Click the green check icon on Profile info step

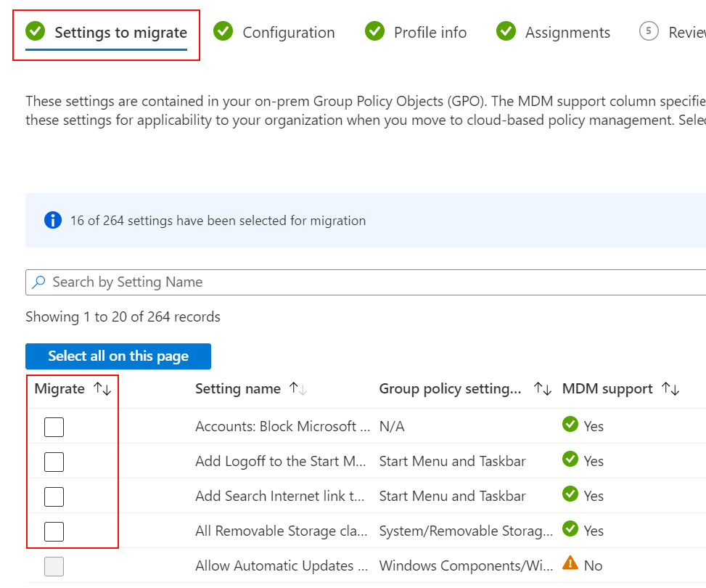pos(374,32)
